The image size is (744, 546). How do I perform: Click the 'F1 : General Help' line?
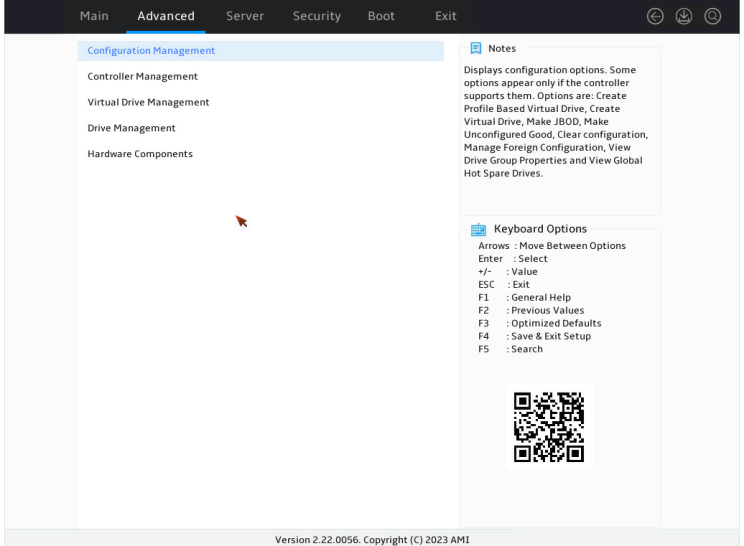coord(524,297)
